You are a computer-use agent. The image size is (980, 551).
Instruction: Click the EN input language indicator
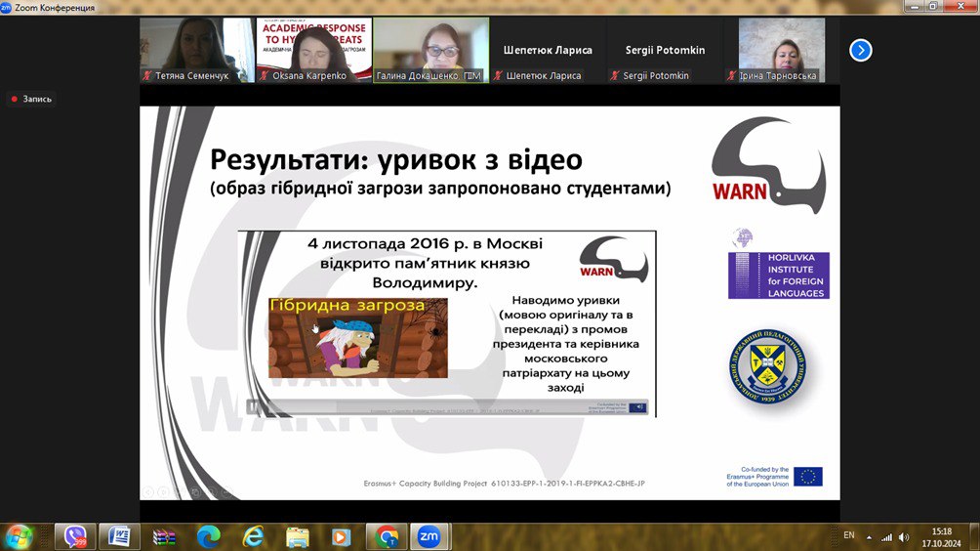click(x=849, y=535)
